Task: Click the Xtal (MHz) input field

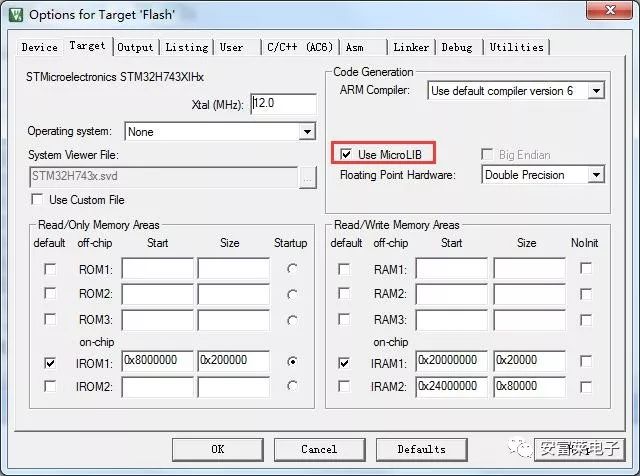Action: coord(283,104)
